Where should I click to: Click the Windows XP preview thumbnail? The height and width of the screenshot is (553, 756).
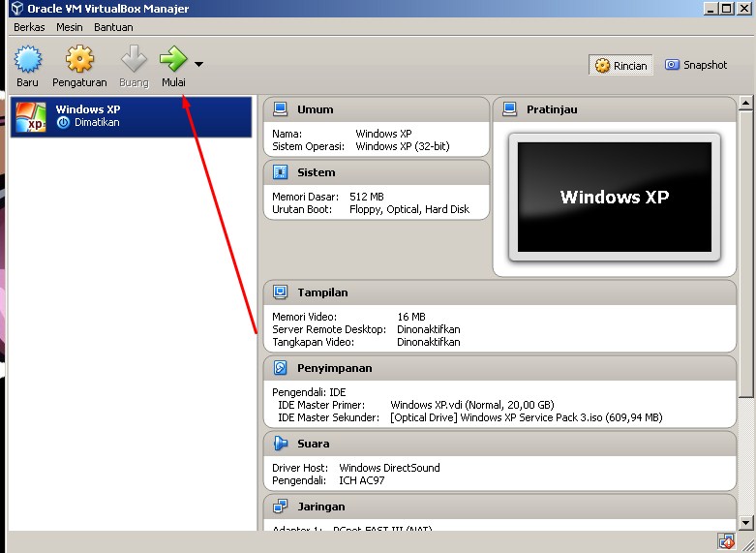pos(615,197)
